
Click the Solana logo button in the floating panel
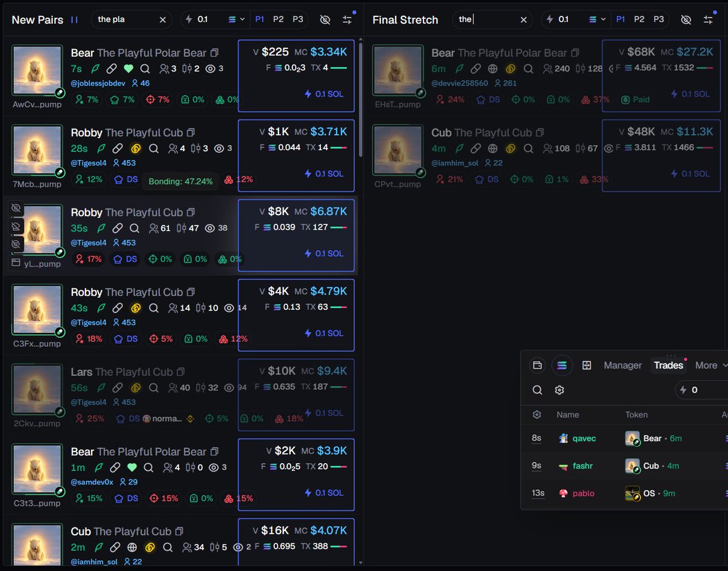[x=562, y=365]
